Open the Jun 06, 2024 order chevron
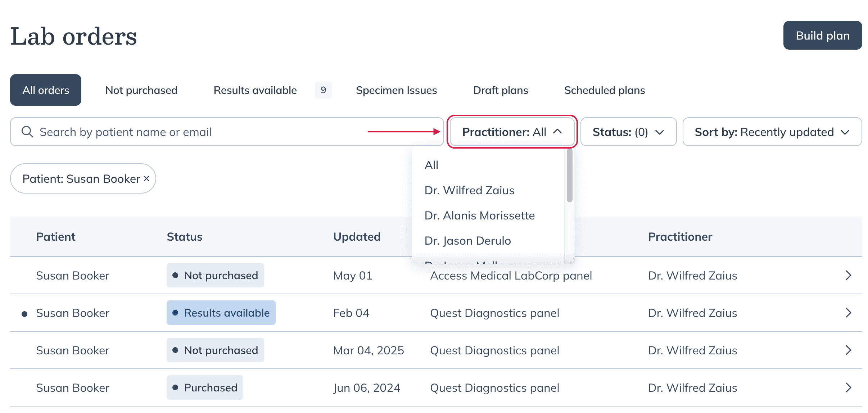The image size is (868, 413). click(x=848, y=387)
